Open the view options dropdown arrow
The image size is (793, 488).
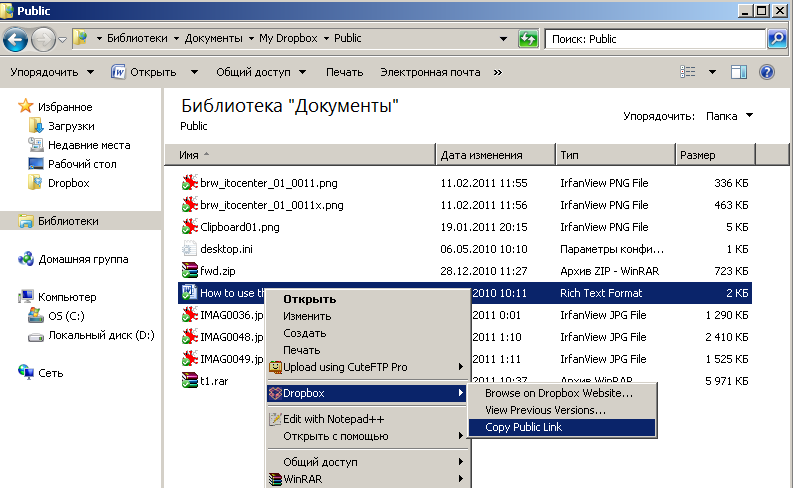712,72
